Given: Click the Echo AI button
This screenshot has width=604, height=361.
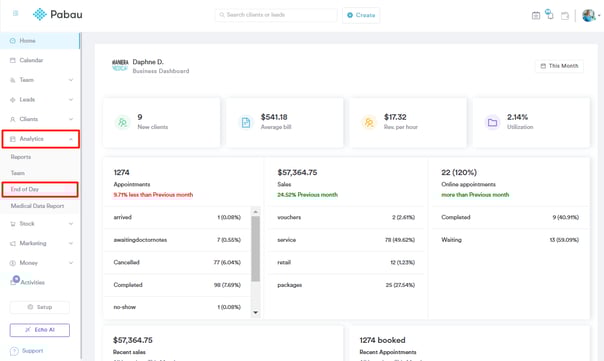Looking at the screenshot, I should (40, 330).
